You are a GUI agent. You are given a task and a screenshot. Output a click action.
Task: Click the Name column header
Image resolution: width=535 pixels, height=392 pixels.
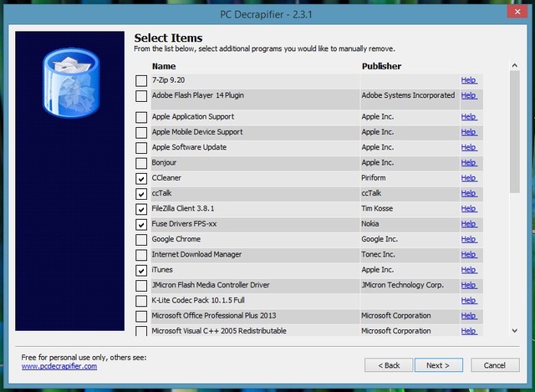point(164,66)
